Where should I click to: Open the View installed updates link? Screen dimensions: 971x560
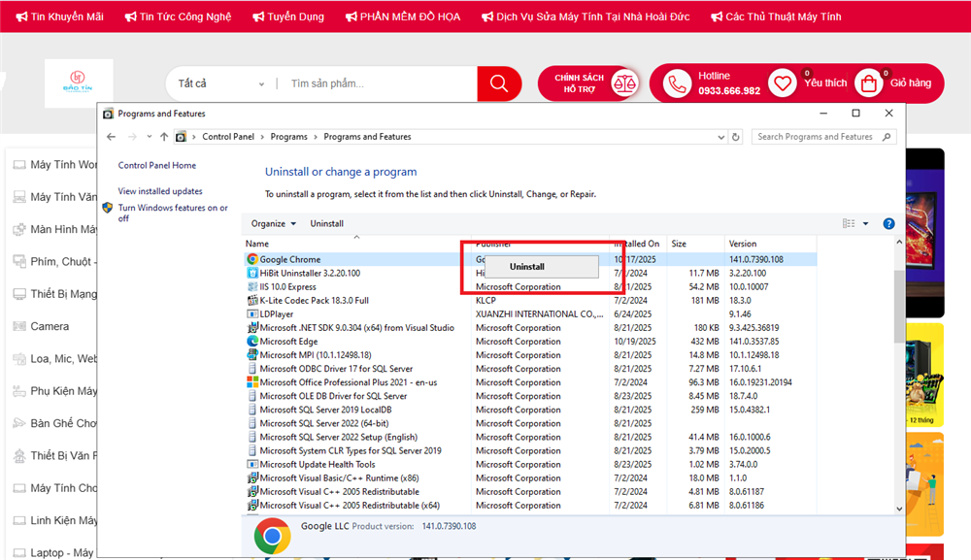point(160,191)
